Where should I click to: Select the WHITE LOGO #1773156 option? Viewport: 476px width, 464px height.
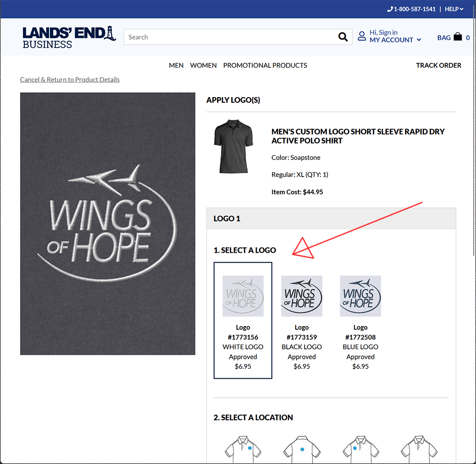tap(243, 320)
